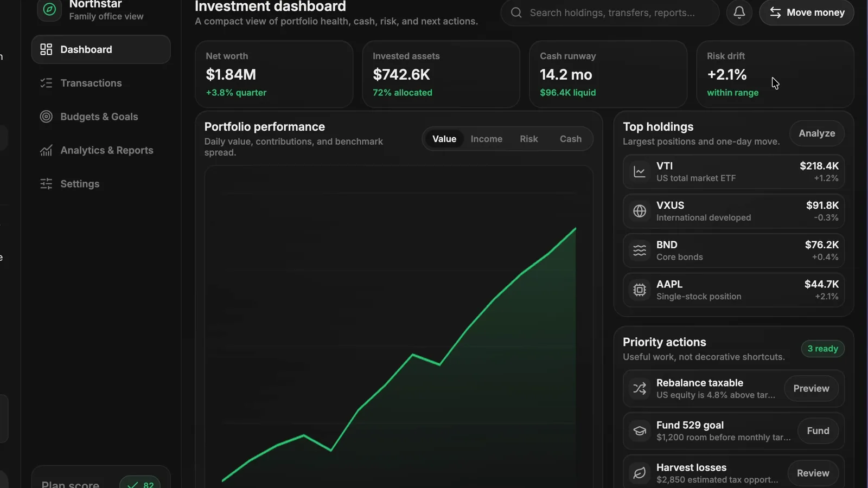The height and width of the screenshot is (488, 868).
Task: Click the swap arrows icon on Move money
Action: point(776,12)
